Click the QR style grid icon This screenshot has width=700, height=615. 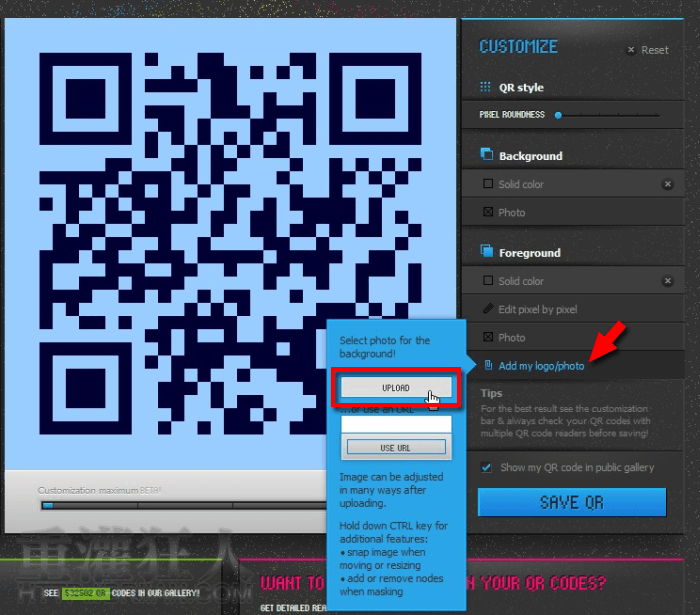486,87
